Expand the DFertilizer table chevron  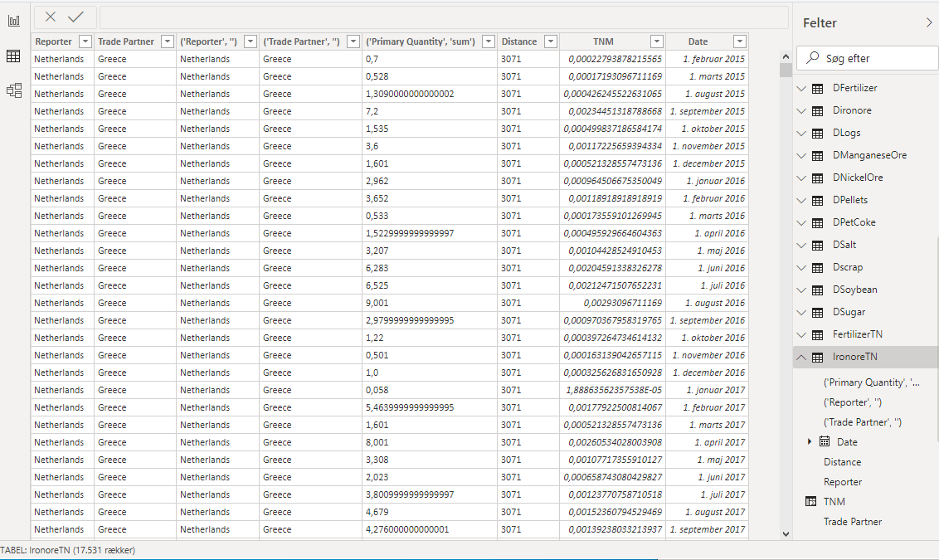coord(801,88)
